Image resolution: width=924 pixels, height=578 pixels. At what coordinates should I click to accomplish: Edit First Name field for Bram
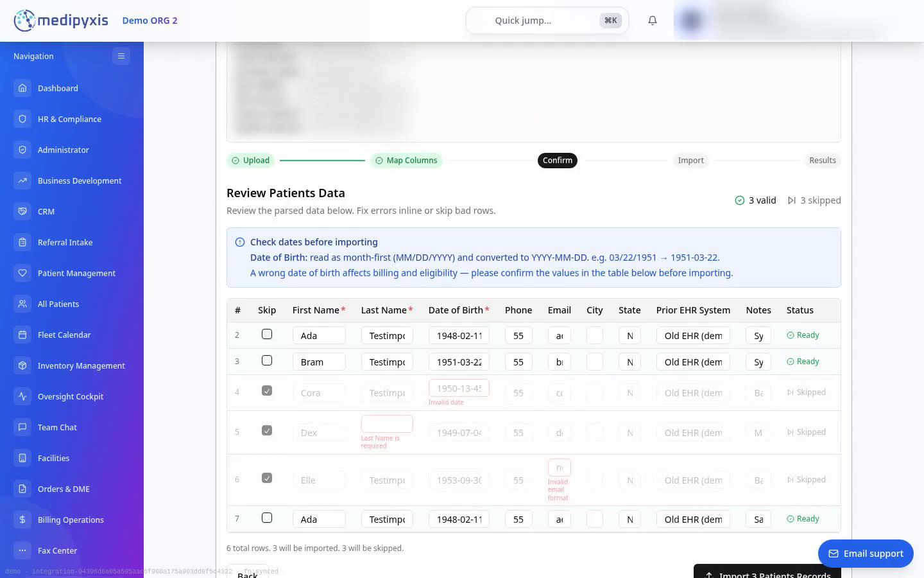tap(319, 362)
